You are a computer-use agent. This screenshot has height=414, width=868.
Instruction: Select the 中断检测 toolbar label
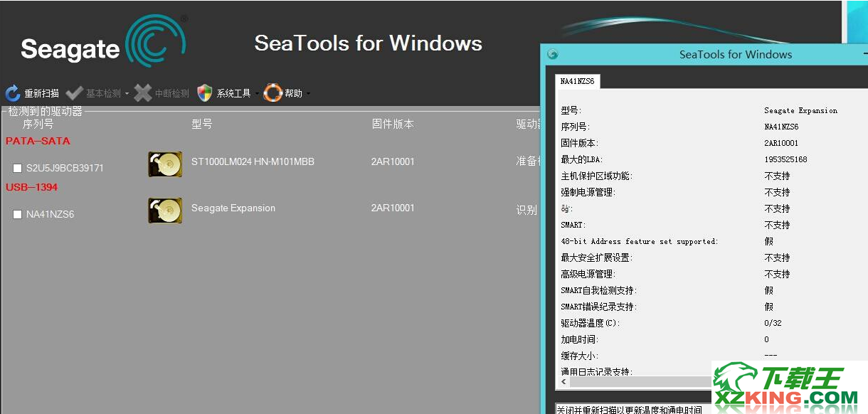point(172,93)
